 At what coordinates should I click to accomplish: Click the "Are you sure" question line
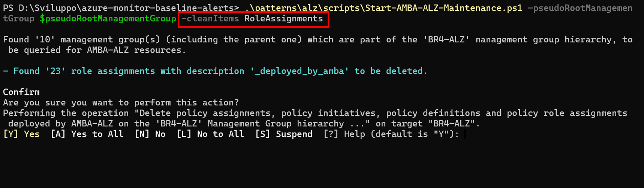121,103
